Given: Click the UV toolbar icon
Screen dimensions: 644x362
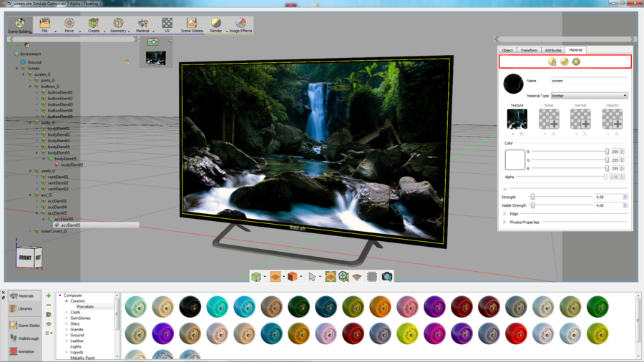Looking at the screenshot, I should pyautogui.click(x=167, y=25).
